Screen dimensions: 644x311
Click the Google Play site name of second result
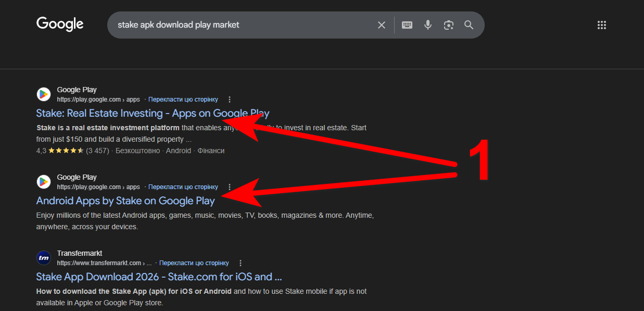pyautogui.click(x=77, y=177)
